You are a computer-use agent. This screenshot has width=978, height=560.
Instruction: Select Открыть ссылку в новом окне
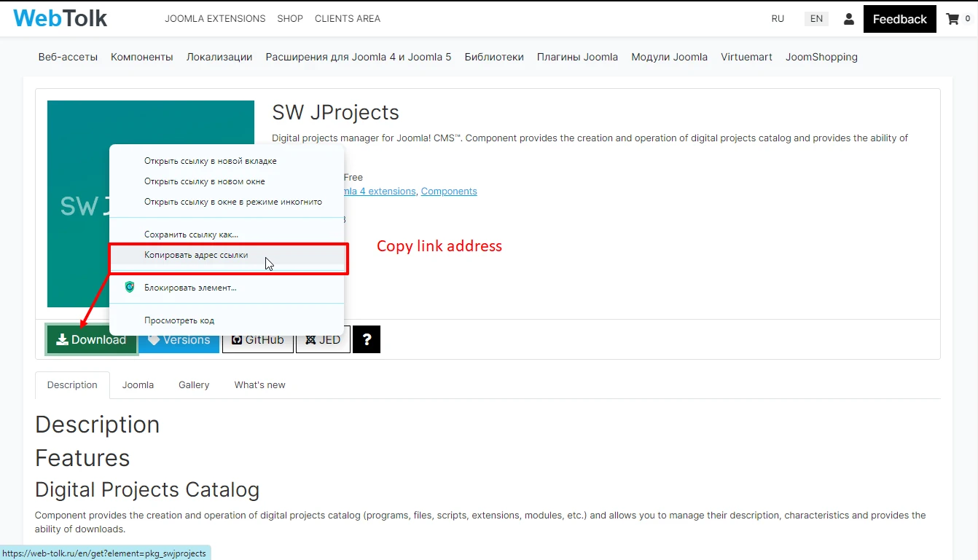227,181
